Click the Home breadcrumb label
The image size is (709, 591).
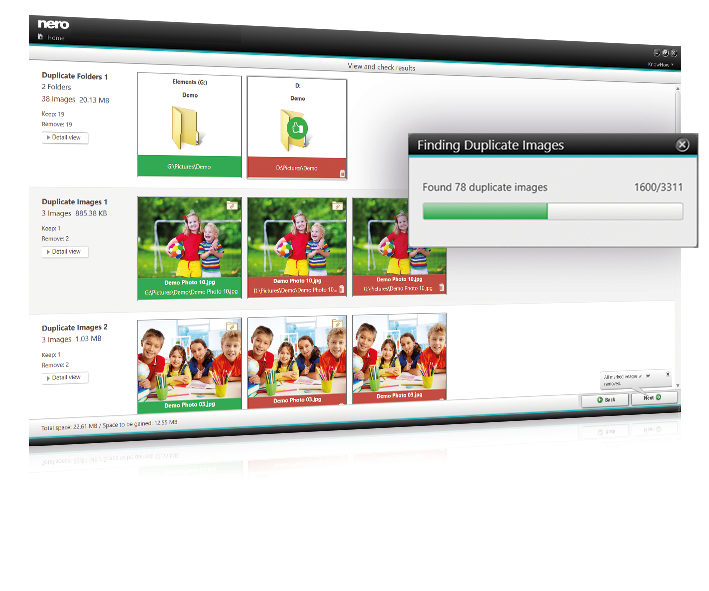(x=56, y=38)
